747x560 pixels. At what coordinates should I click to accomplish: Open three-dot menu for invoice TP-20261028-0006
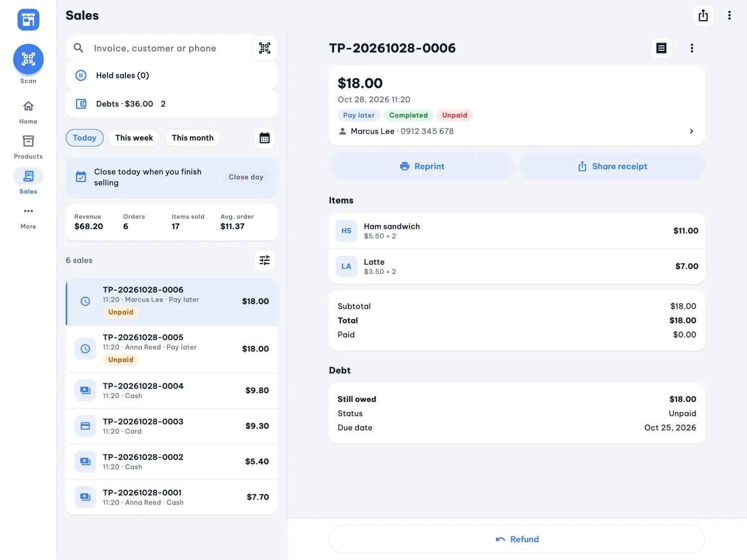pos(692,48)
